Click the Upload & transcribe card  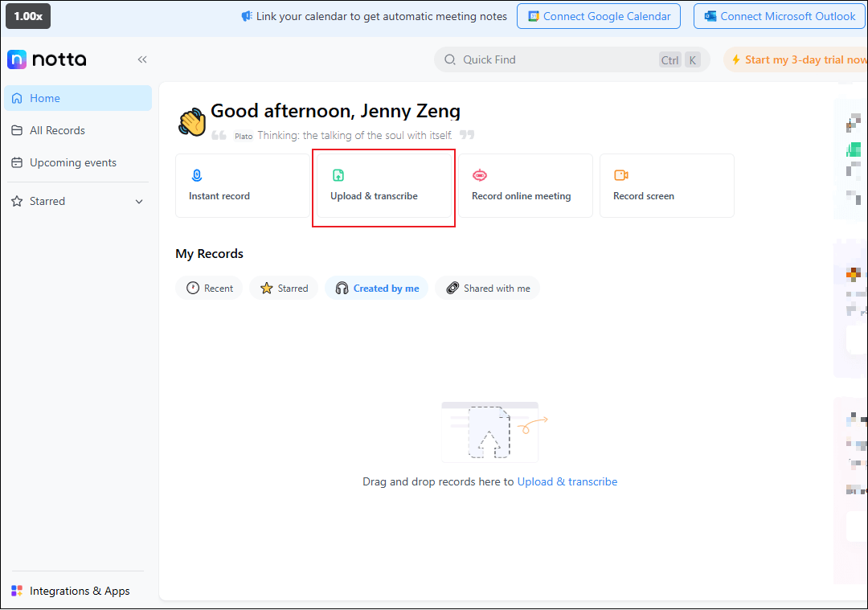pyautogui.click(x=384, y=186)
